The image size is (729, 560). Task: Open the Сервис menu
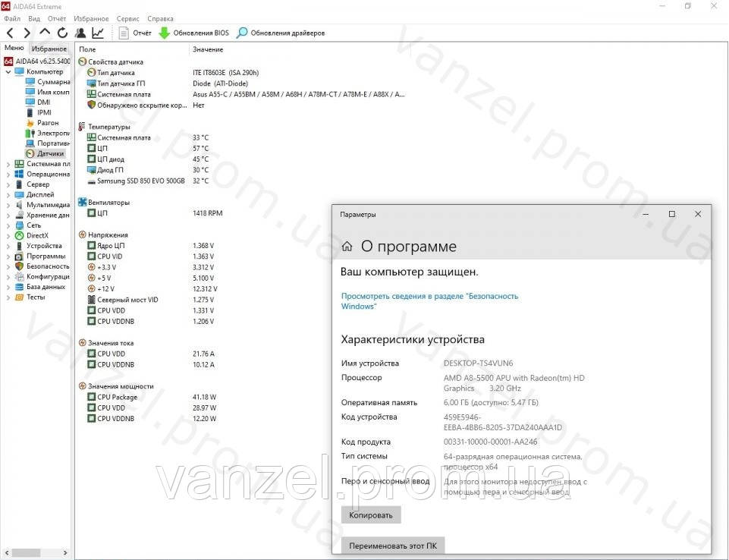coord(128,19)
